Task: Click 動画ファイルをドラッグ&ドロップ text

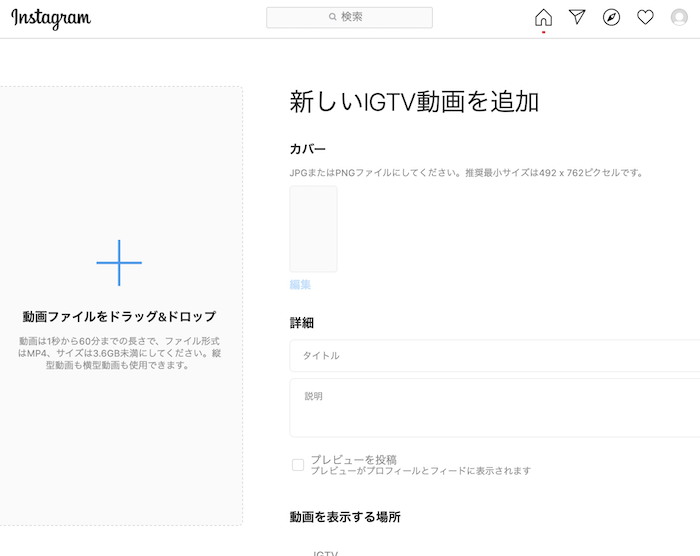Action: 119,317
